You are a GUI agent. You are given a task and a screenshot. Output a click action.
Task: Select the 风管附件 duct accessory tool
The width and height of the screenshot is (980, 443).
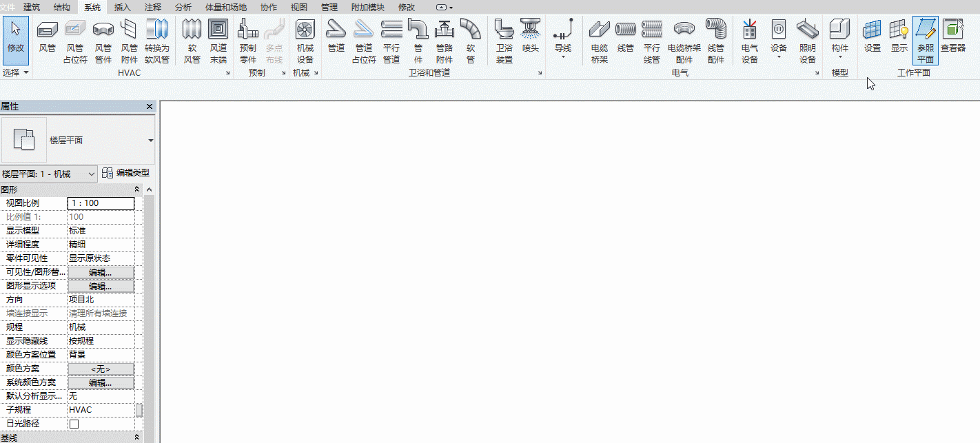tap(129, 40)
